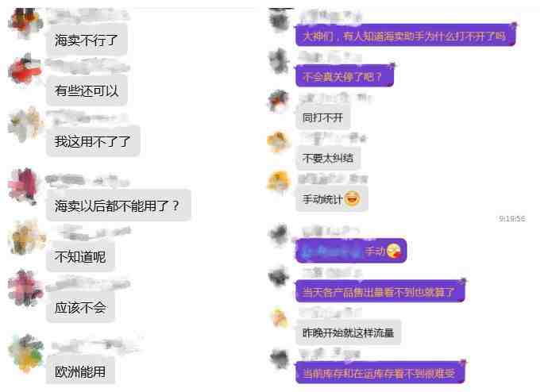Click the 同打不开 message bubble
Image resolution: width=544 pixels, height=392 pixels.
322,118
